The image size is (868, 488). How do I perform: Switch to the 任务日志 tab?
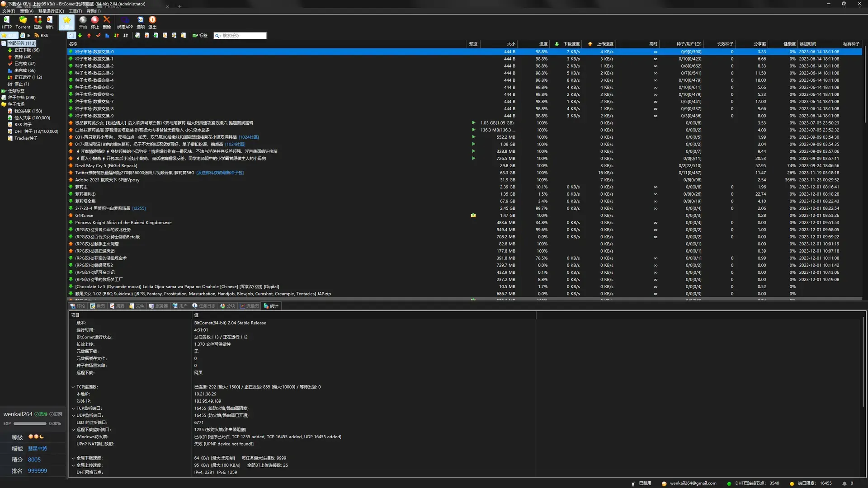[204, 306]
